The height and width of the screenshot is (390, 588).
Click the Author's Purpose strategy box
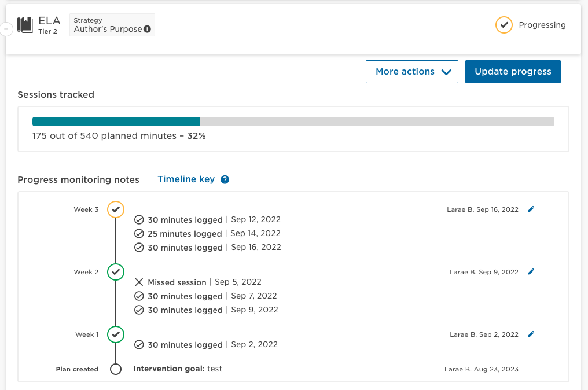click(x=112, y=25)
